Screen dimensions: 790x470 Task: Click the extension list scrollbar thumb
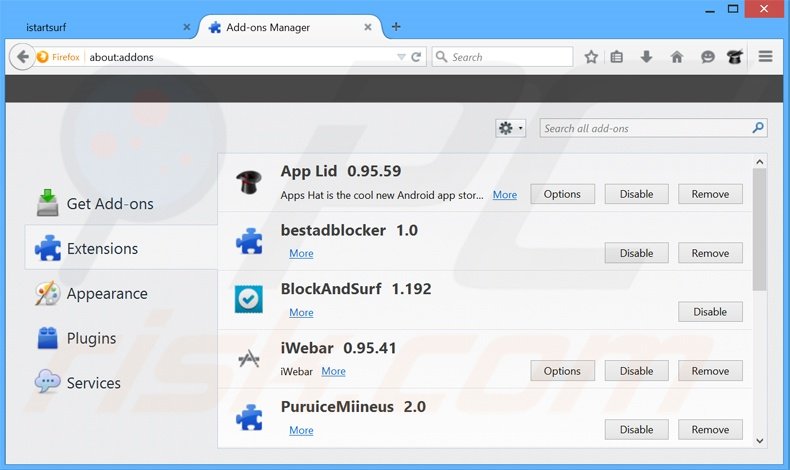[759, 230]
